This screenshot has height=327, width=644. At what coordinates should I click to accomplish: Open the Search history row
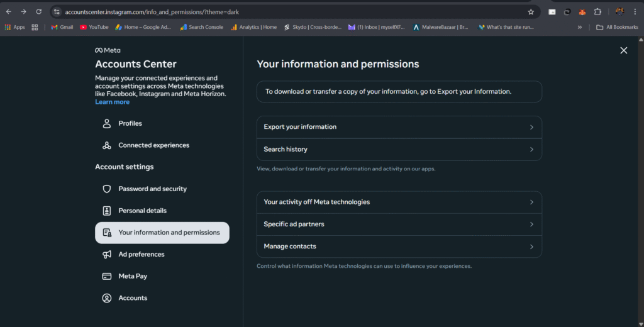399,150
